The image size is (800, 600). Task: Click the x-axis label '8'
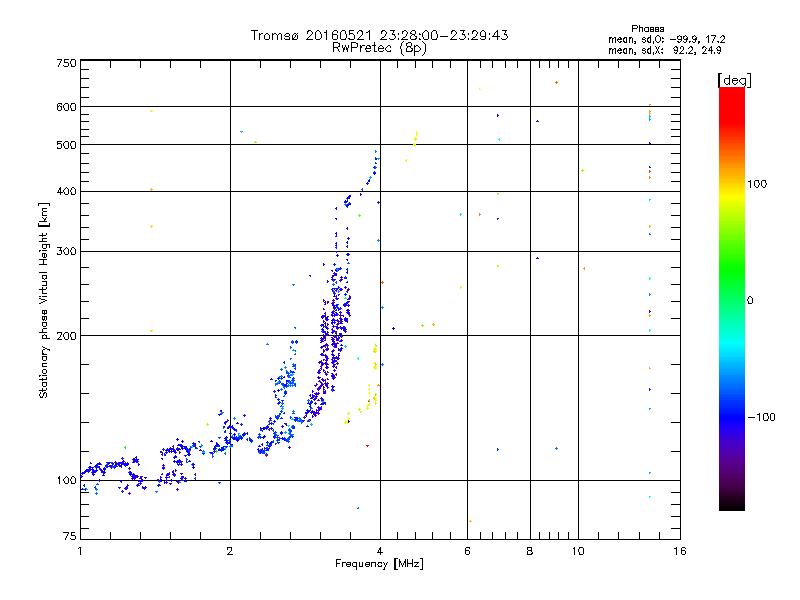(x=530, y=551)
